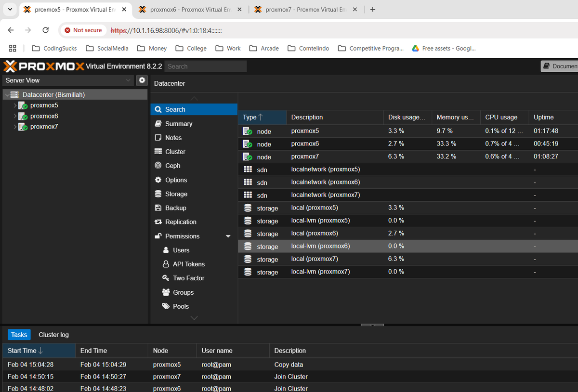Open the Summary panel
578x392 pixels.
point(178,123)
